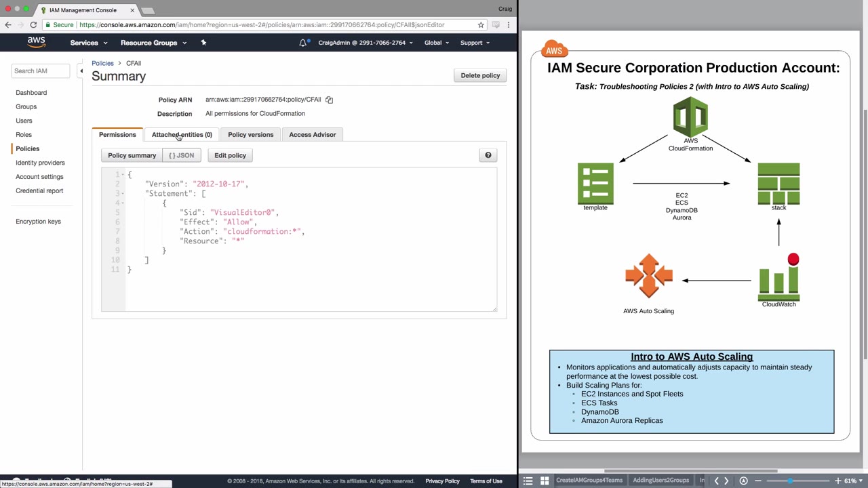The image size is (868, 488).
Task: Open Policies in IAM sidebar
Action: click(28, 148)
